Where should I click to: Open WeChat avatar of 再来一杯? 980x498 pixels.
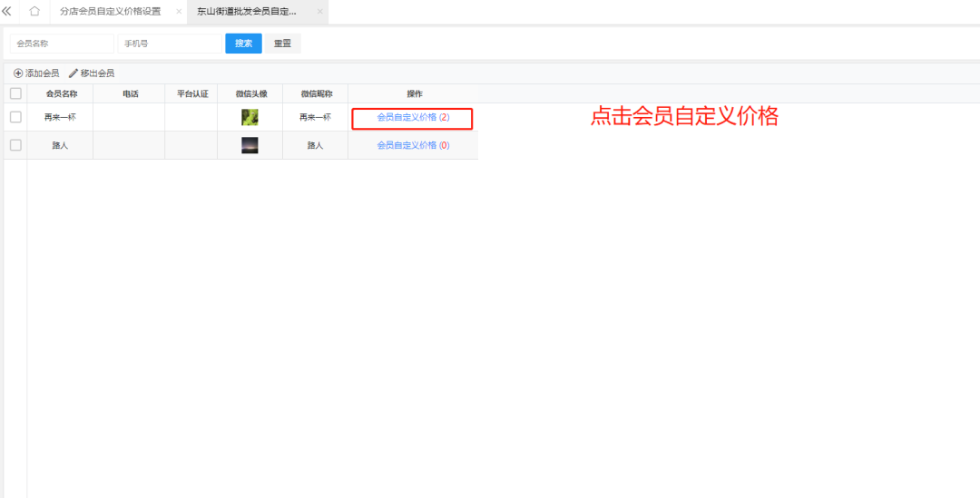pyautogui.click(x=250, y=117)
